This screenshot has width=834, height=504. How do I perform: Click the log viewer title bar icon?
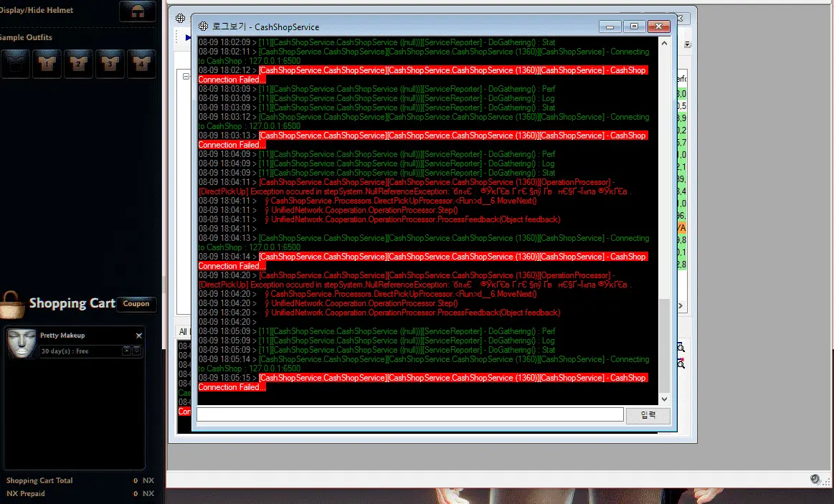(x=203, y=27)
